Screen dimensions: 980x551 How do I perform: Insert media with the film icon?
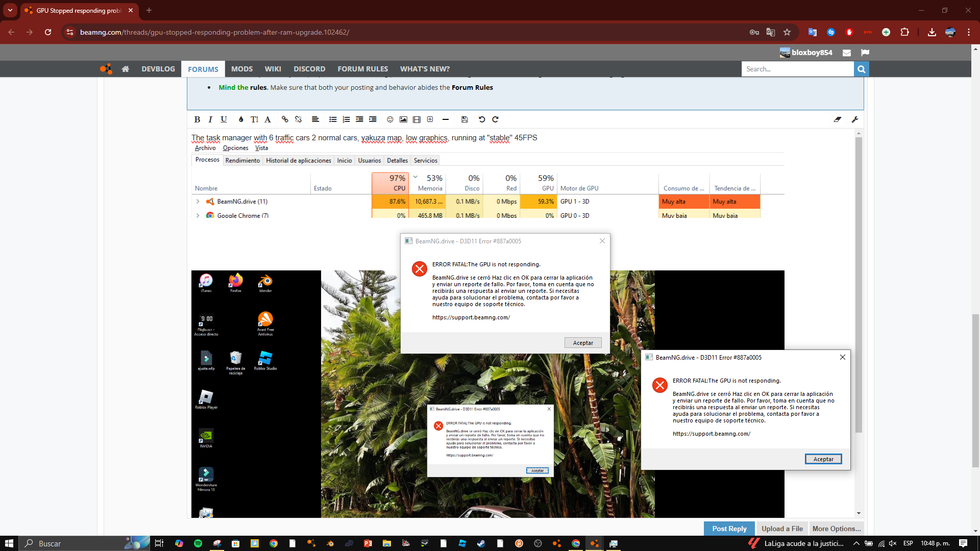click(x=416, y=119)
